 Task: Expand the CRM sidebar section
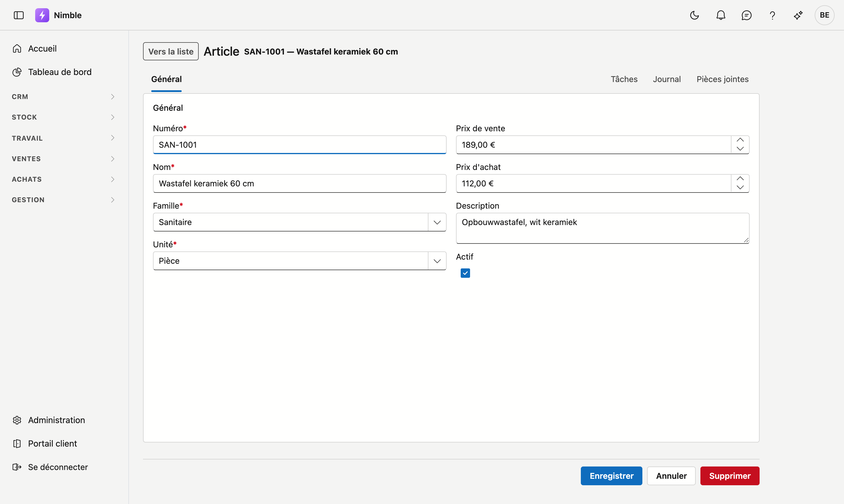(x=64, y=97)
